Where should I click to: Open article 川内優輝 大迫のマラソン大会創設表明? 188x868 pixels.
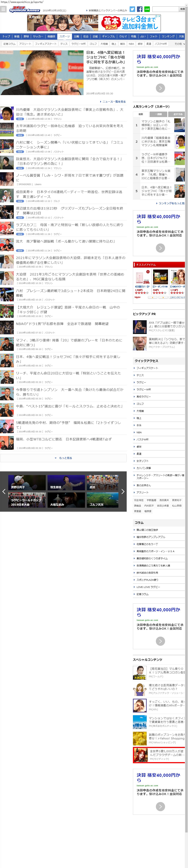coord(70,112)
